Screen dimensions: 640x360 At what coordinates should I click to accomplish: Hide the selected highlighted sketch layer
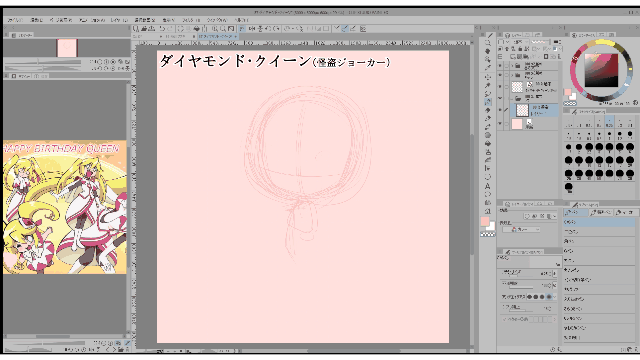tap(500, 110)
